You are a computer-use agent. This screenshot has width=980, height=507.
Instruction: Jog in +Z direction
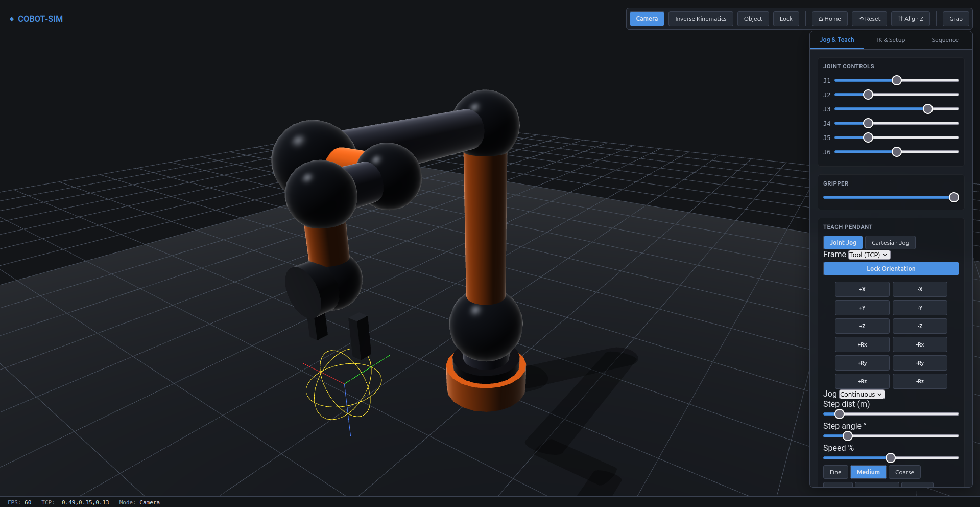click(862, 326)
